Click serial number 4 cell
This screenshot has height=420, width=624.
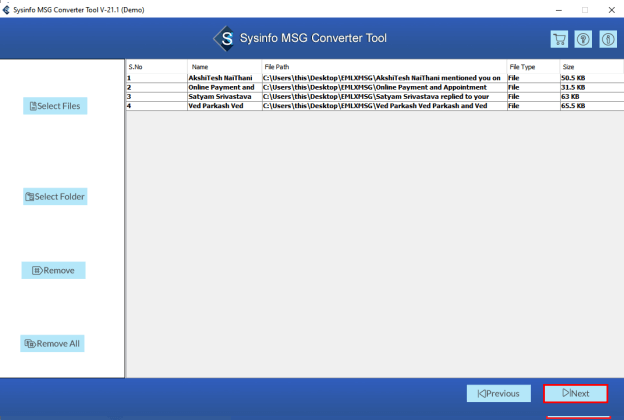[x=156, y=105]
